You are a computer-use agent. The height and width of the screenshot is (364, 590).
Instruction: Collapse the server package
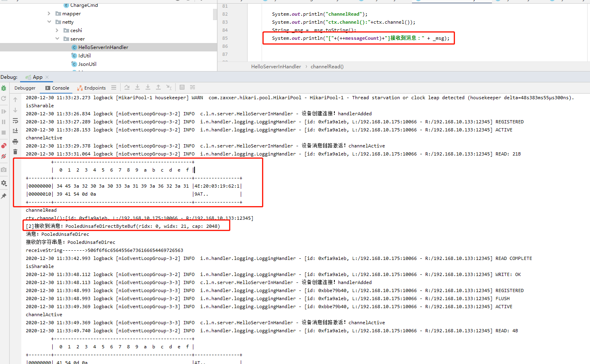pos(57,39)
